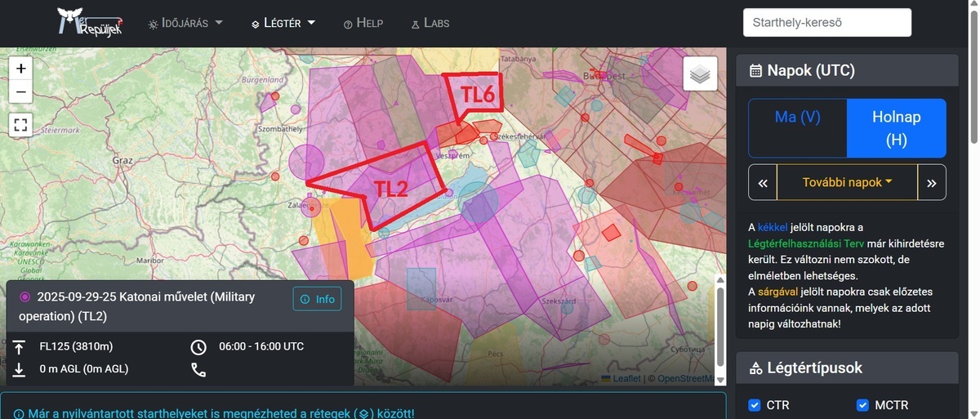
Task: Open the map layers control
Action: pos(700,74)
